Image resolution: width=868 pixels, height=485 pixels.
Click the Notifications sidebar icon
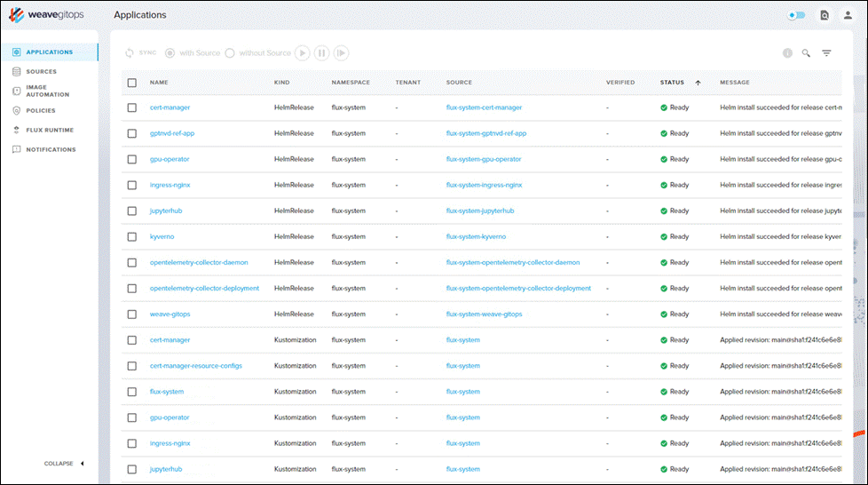point(17,149)
